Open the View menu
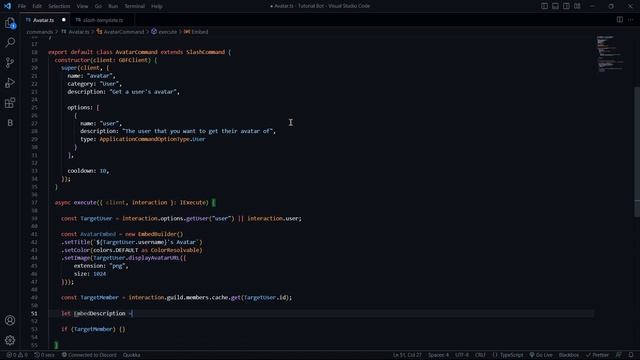Screen dimensions: 640x360 tap(82, 6)
